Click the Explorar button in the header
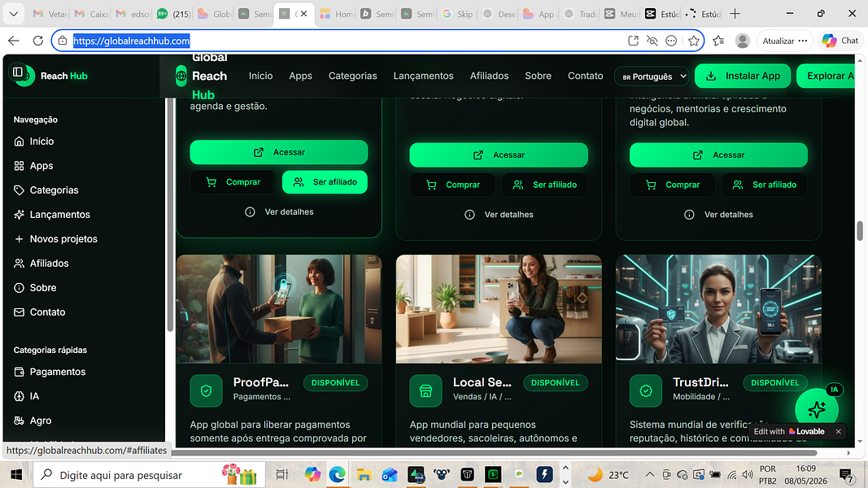The height and width of the screenshot is (488, 868). (x=826, y=76)
